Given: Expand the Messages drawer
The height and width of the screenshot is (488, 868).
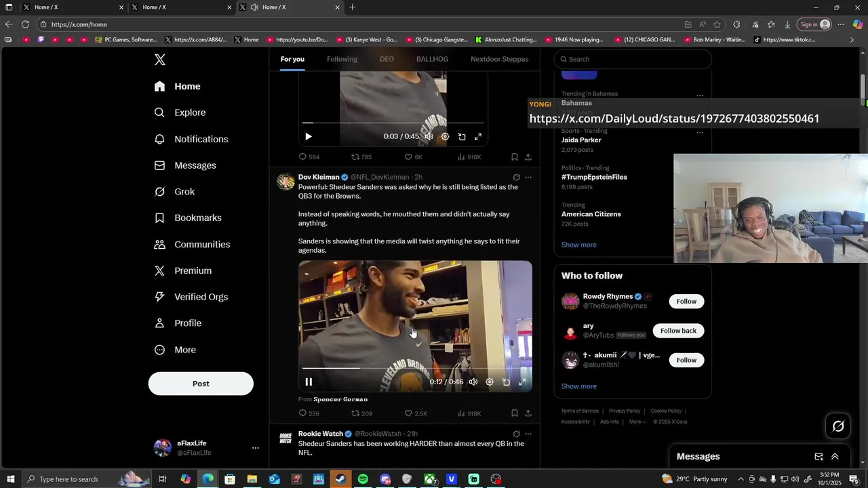Looking at the screenshot, I should (835, 457).
